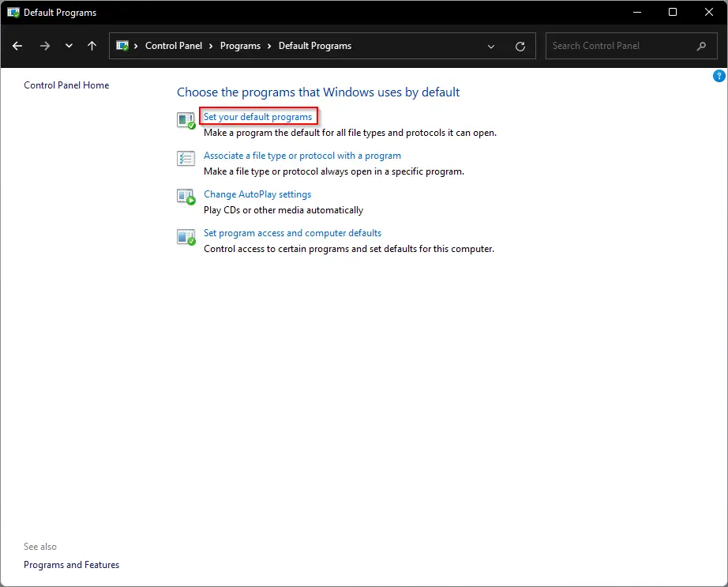Click the Back arrow button

(x=17, y=46)
